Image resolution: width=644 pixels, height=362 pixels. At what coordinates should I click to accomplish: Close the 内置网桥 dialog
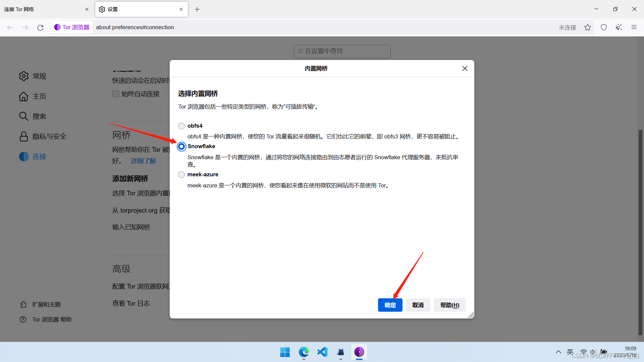tap(465, 68)
